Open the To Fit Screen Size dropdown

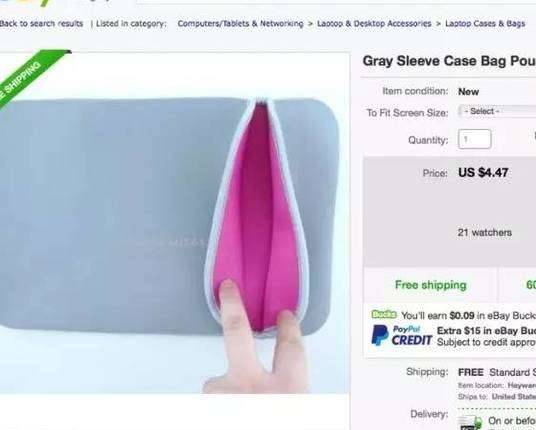pos(497,111)
